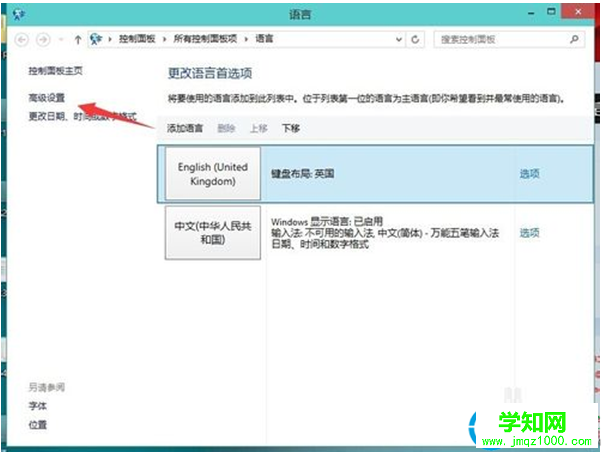Screen dimensions: 603x453
Task: Maximize the 语言 window
Action: (551, 12)
